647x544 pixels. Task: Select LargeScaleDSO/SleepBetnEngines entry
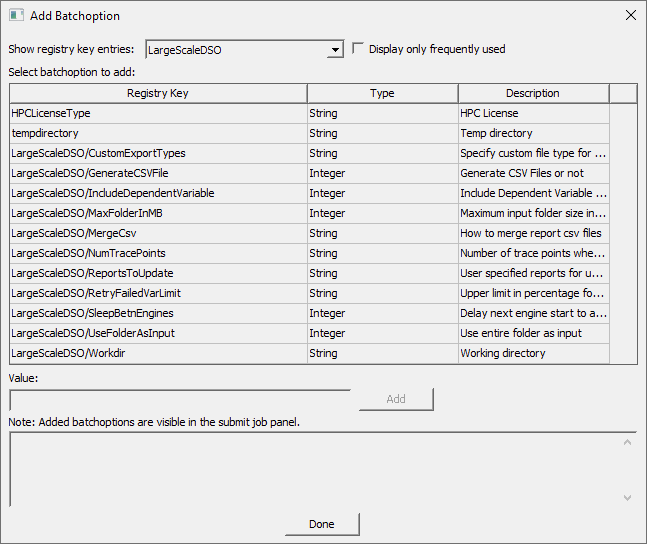158,313
